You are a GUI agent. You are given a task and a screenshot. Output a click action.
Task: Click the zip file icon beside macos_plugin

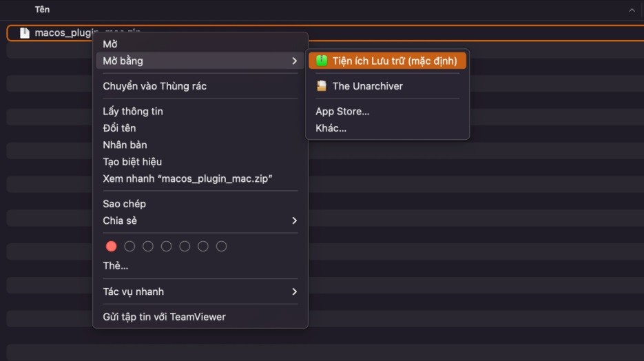click(25, 33)
